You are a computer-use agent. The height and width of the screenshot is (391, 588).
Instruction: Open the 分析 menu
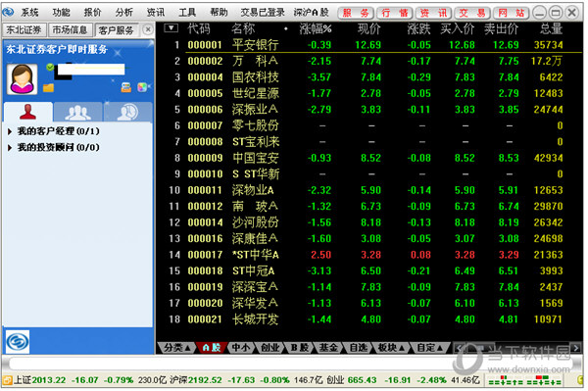click(x=124, y=13)
